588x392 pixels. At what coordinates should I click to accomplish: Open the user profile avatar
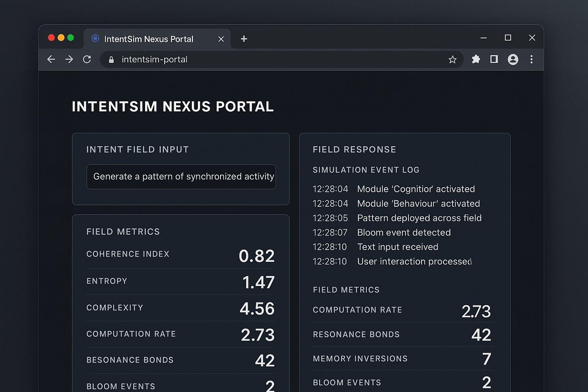coord(513,59)
